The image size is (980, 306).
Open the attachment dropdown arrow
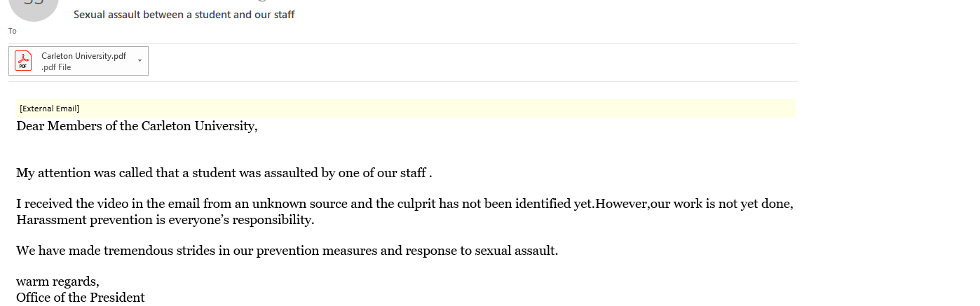[x=139, y=61]
